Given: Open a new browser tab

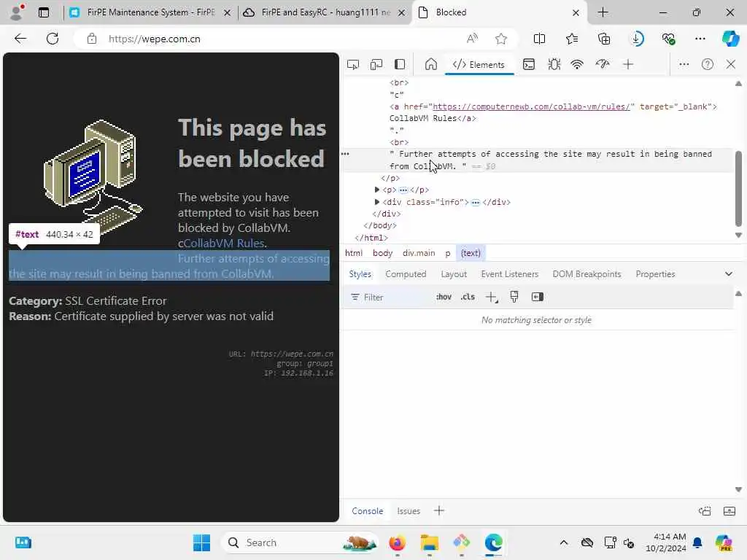Looking at the screenshot, I should pyautogui.click(x=603, y=12).
